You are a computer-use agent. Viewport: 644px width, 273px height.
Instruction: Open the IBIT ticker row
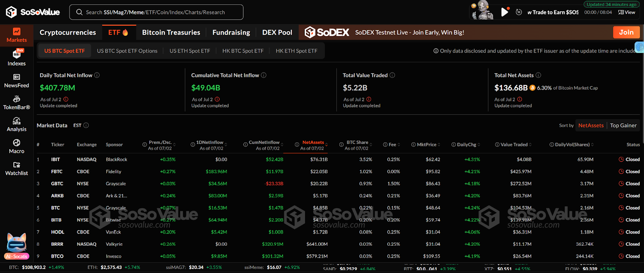(338, 160)
